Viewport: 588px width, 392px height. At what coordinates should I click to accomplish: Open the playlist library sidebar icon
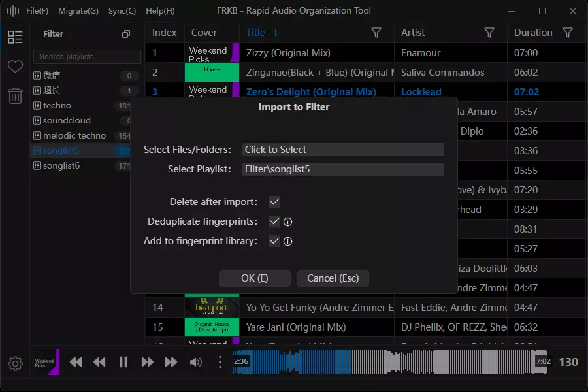pyautogui.click(x=15, y=37)
